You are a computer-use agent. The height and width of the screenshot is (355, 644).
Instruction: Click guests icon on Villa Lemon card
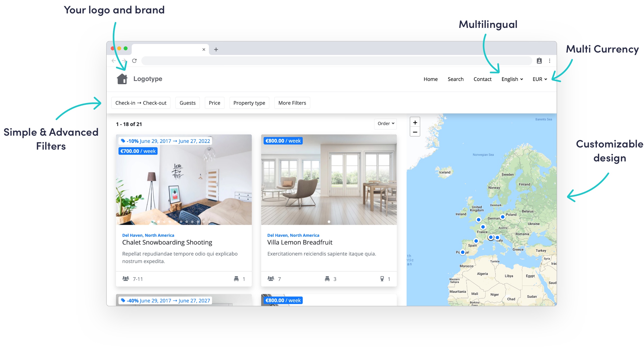271,279
